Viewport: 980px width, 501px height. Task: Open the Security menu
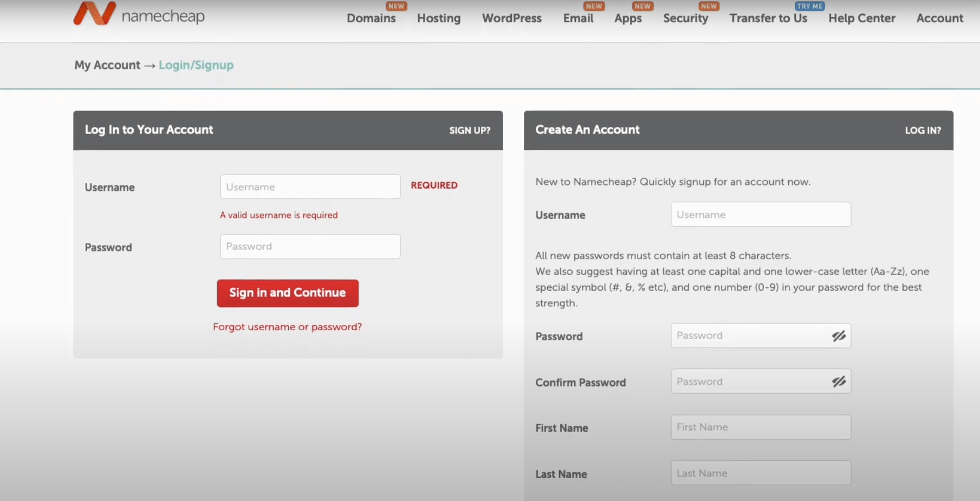pos(686,18)
